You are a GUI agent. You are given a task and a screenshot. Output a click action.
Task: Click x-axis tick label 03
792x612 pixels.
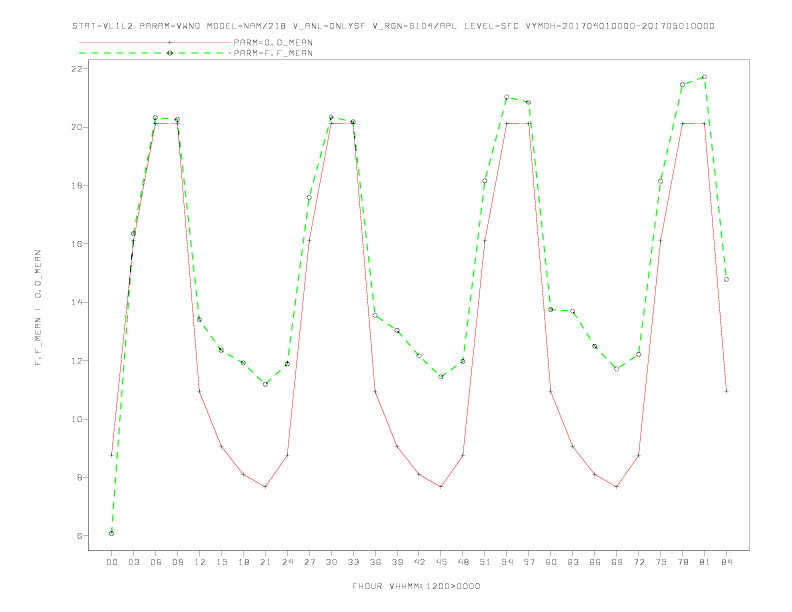[133, 562]
